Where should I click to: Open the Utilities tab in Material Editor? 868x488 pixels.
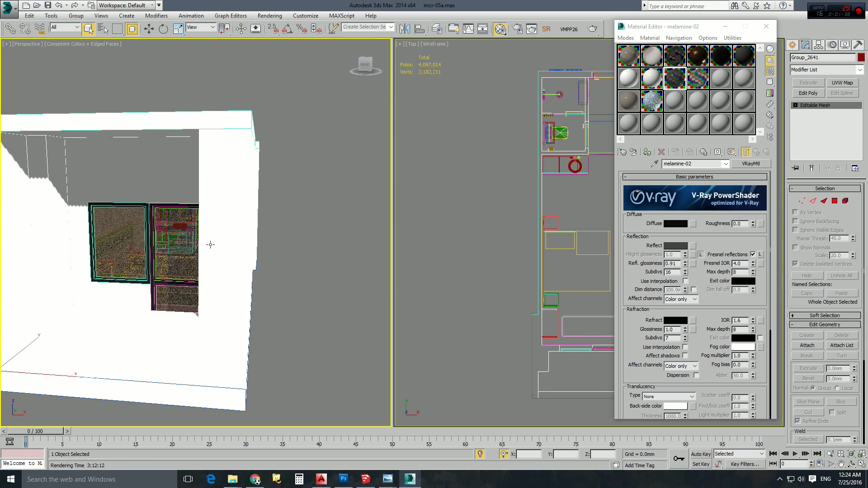pos(732,38)
